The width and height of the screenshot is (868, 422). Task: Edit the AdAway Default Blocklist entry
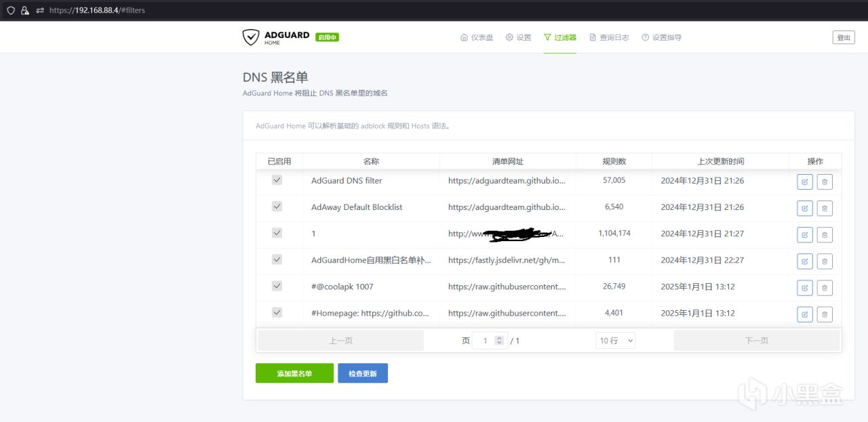coord(805,208)
